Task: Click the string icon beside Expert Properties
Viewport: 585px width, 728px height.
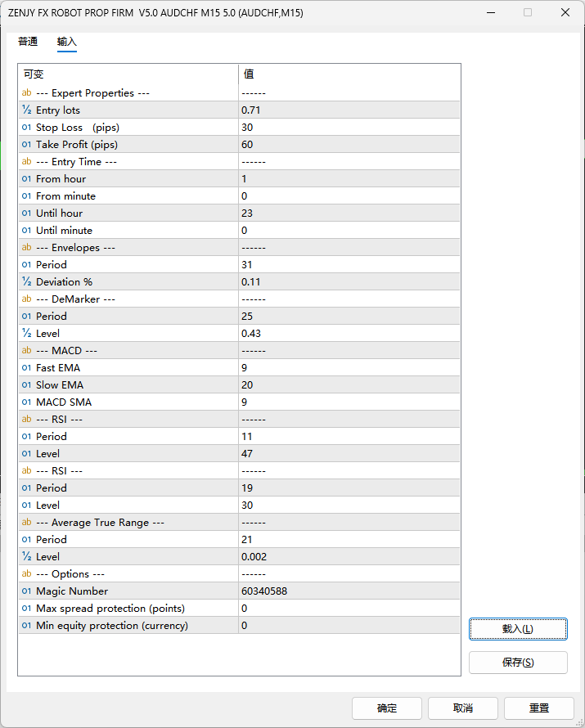Action: 26,93
